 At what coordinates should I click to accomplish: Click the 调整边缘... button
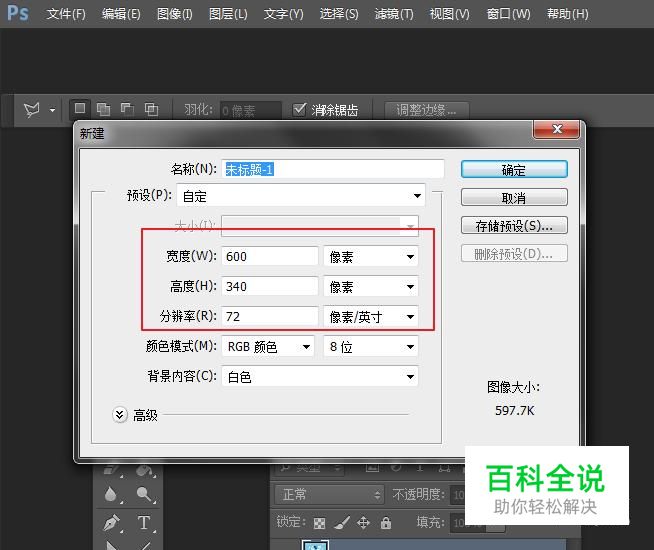click(426, 110)
